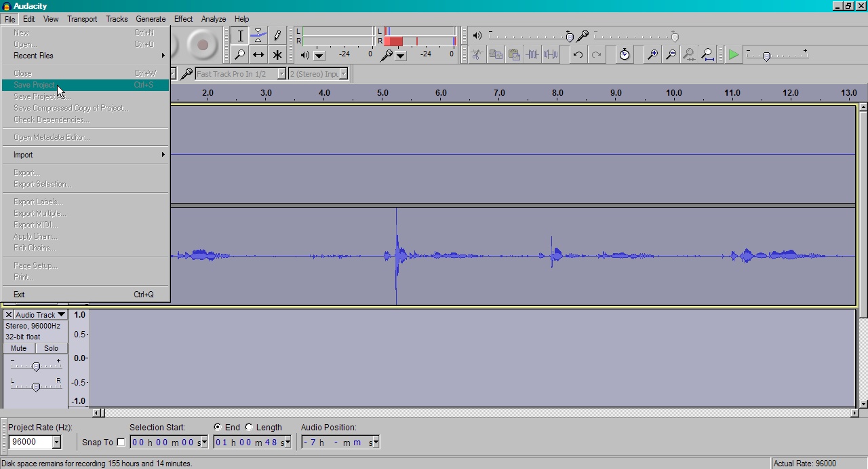
Task: Click the Audio Track gain slider handle
Action: pos(36,367)
